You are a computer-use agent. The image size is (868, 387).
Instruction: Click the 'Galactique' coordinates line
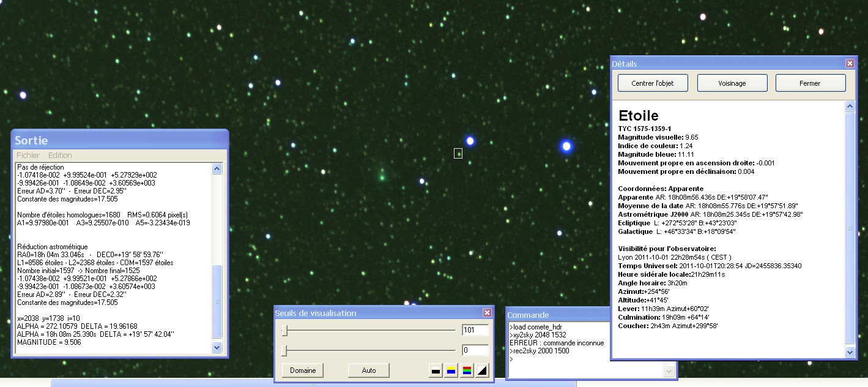pos(677,231)
